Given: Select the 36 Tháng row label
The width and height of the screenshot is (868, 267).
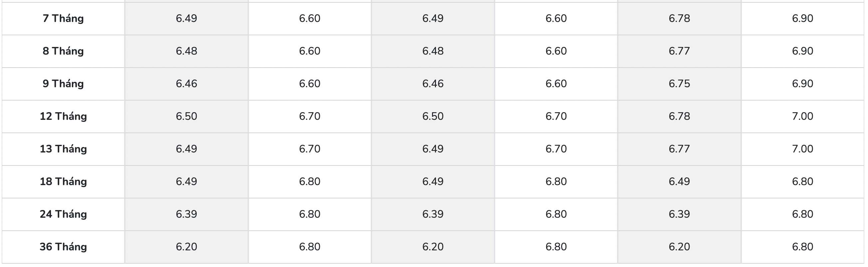Looking at the screenshot, I should (63, 247).
